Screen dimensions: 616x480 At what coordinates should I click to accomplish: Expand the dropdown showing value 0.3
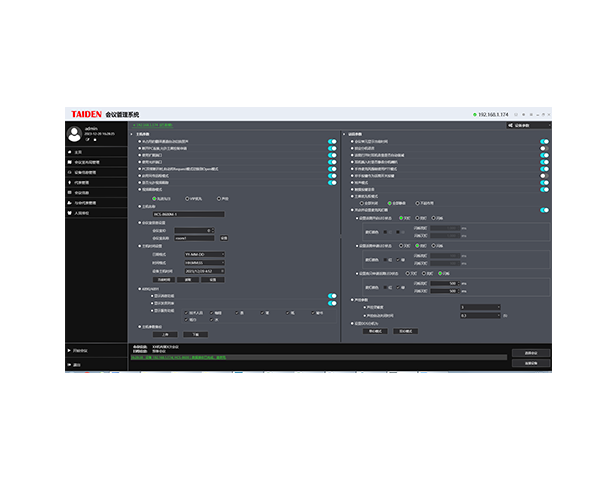coord(478,315)
